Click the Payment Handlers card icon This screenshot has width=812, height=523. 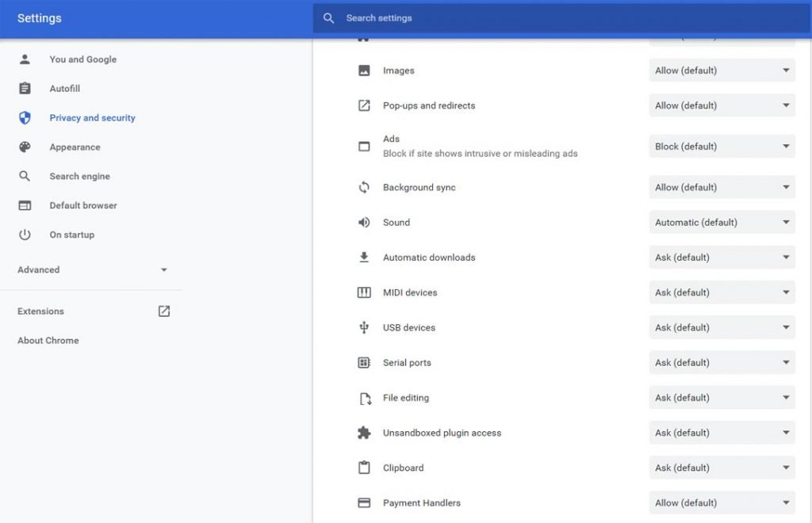pyautogui.click(x=364, y=502)
